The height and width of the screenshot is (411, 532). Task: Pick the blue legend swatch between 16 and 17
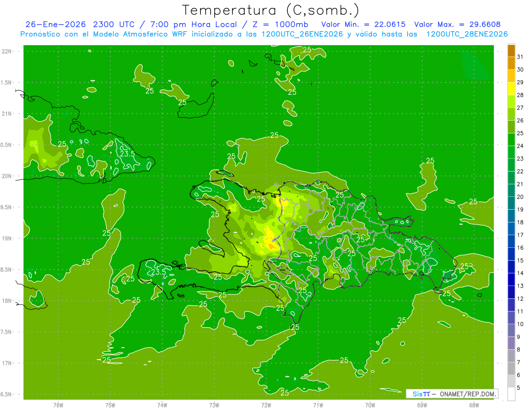511,241
